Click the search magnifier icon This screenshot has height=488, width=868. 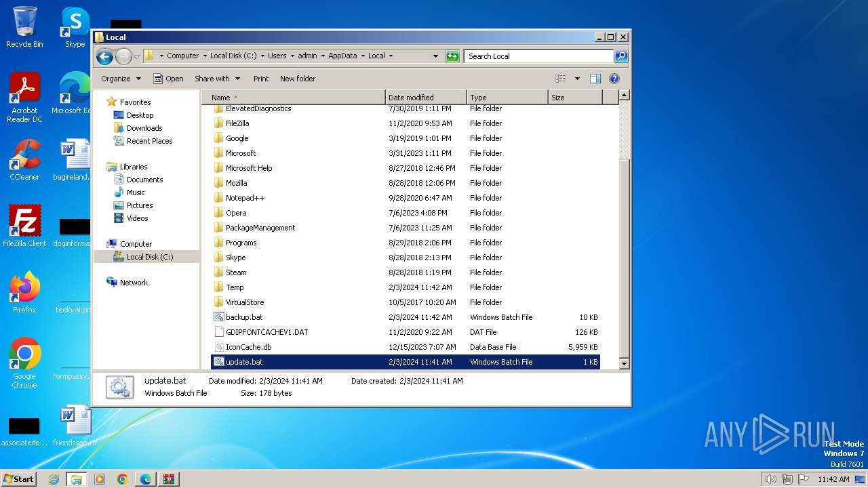(x=621, y=56)
